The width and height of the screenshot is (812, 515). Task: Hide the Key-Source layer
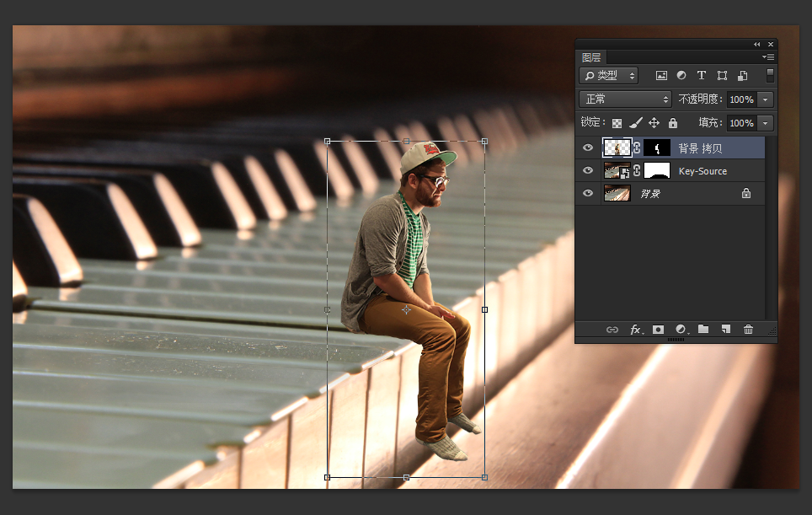click(x=588, y=171)
